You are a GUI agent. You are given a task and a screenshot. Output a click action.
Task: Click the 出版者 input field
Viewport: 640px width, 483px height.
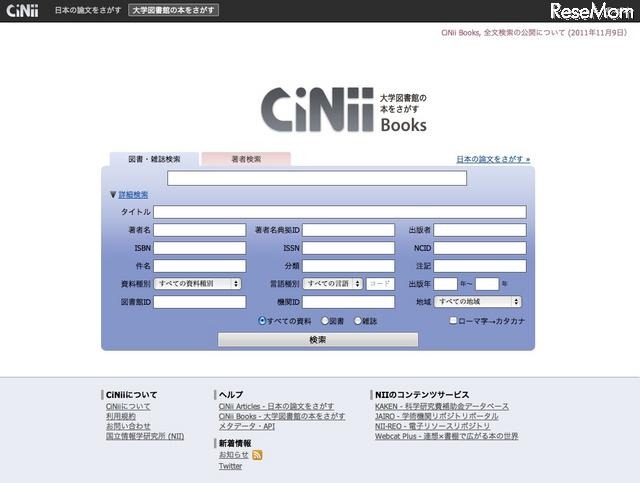pyautogui.click(x=480, y=230)
